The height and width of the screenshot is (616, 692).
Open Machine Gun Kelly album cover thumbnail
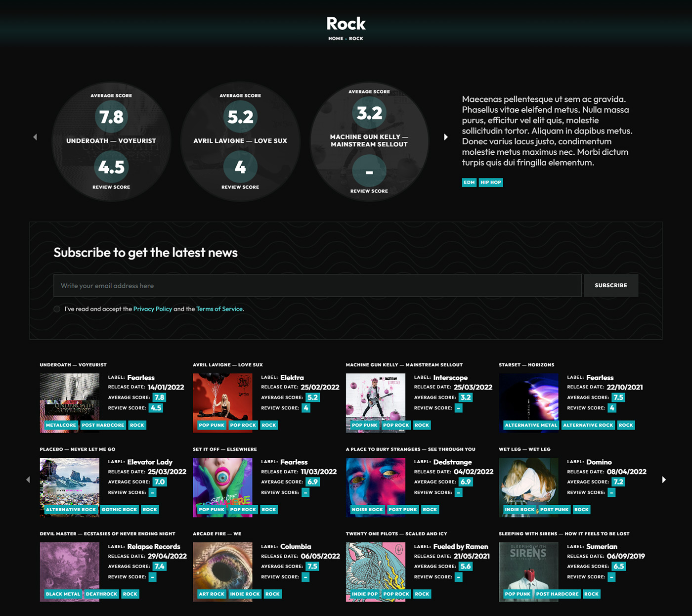pyautogui.click(x=376, y=403)
